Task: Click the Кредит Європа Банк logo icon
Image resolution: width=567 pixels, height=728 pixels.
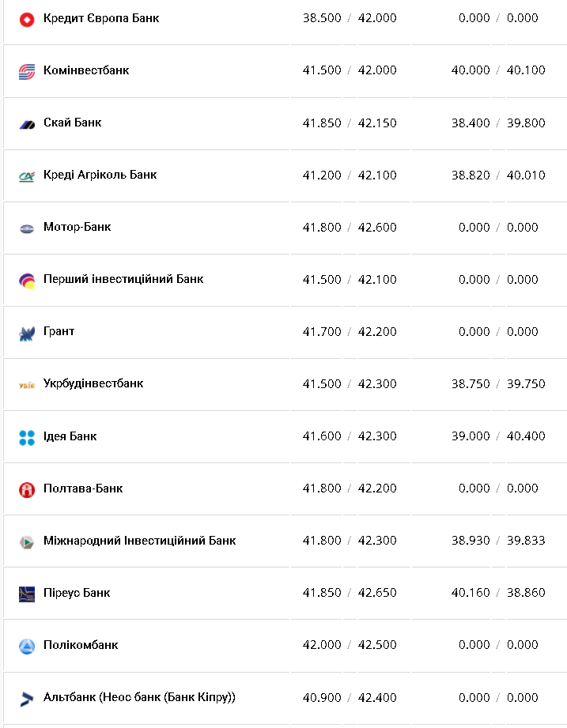Action: tap(27, 18)
